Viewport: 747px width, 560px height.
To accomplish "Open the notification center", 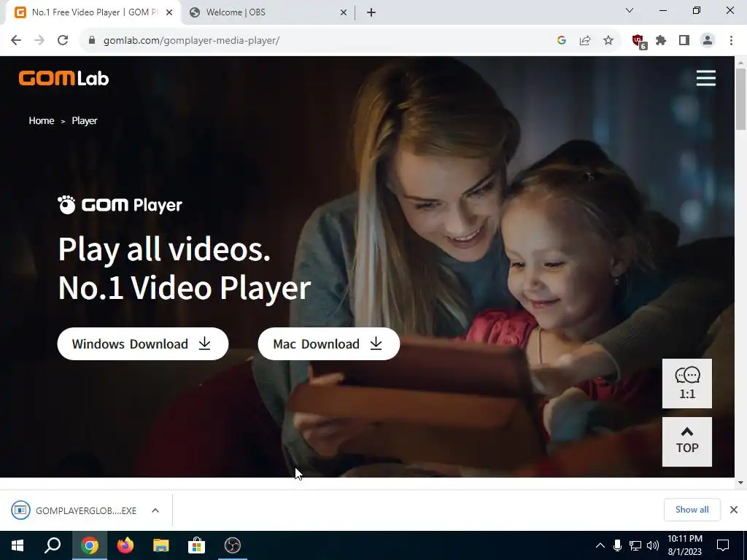I will 723,545.
